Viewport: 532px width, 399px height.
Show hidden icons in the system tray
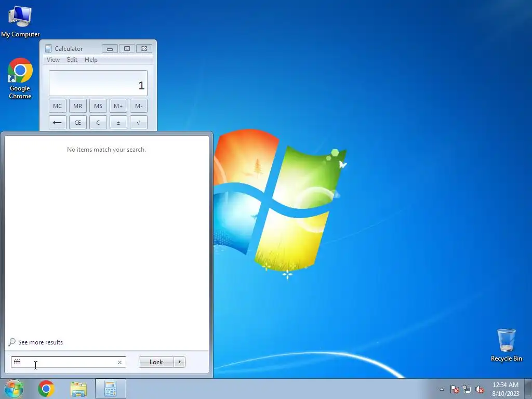pos(442,389)
